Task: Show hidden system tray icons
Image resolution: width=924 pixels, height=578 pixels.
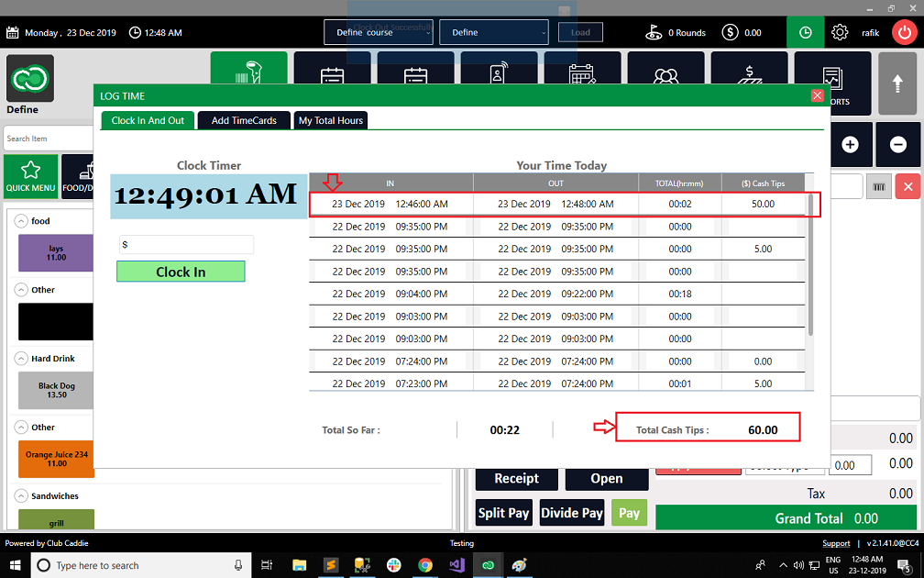Action: (783, 565)
